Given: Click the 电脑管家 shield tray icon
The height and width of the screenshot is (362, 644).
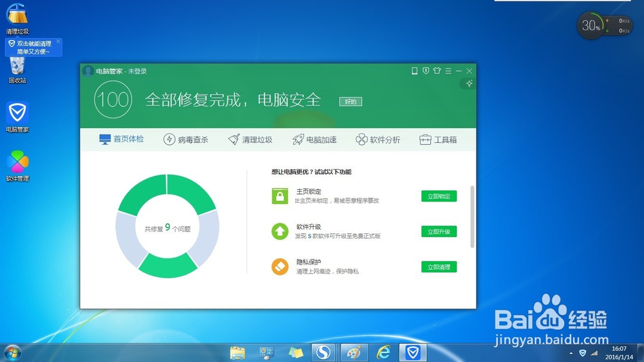Looking at the screenshot, I should pyautogui.click(x=582, y=353).
